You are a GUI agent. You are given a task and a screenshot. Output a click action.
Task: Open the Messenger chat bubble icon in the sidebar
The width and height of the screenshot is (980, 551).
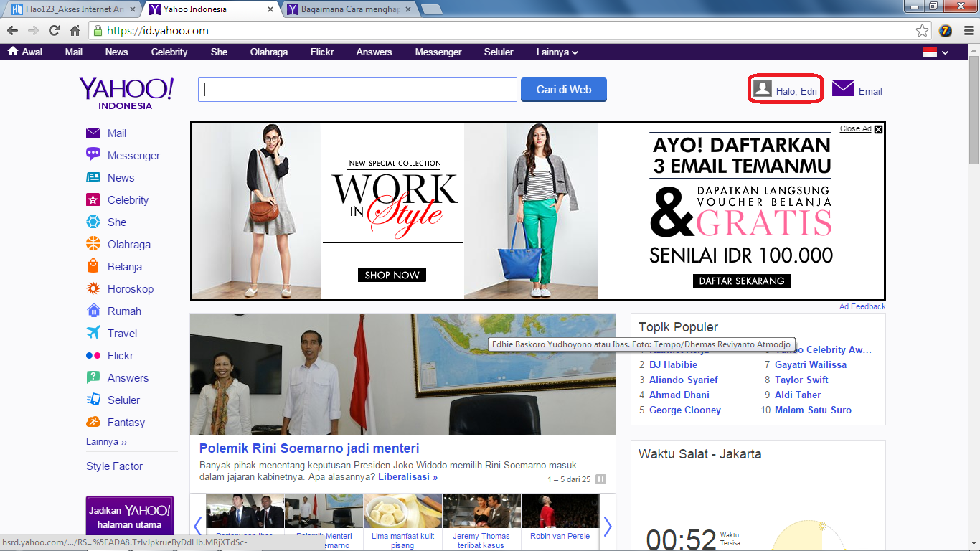click(93, 155)
